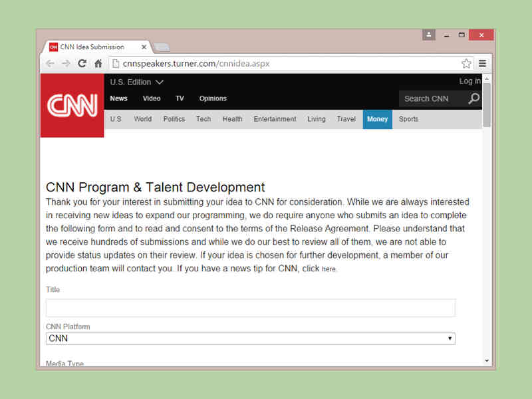Open the browser hamburger menu
Viewport: 532px width, 399px height.
tap(481, 63)
